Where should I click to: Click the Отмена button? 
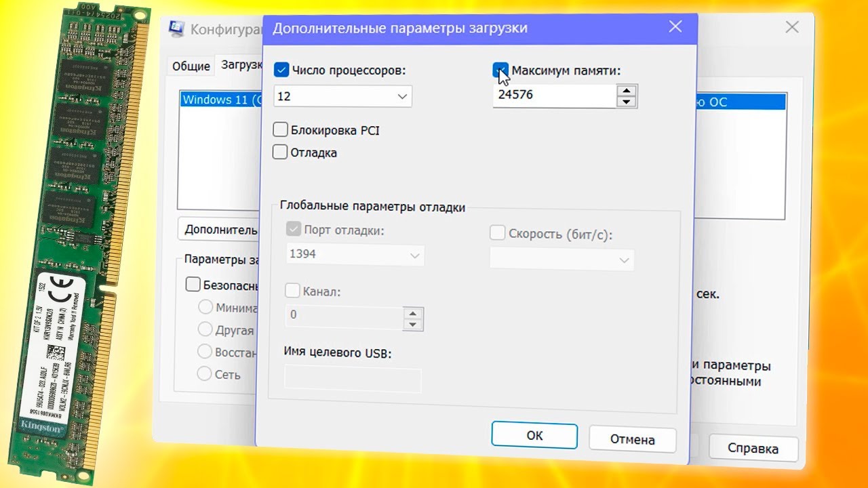pyautogui.click(x=632, y=439)
